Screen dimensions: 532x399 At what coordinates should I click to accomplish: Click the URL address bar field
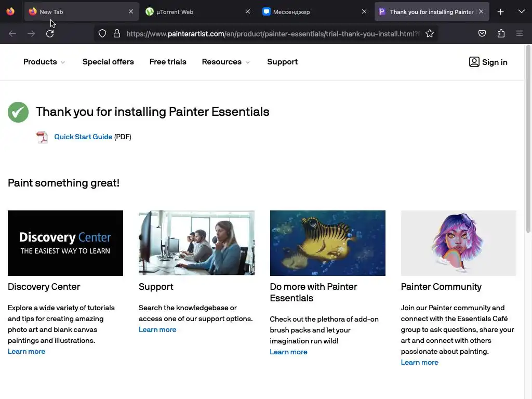[270, 34]
